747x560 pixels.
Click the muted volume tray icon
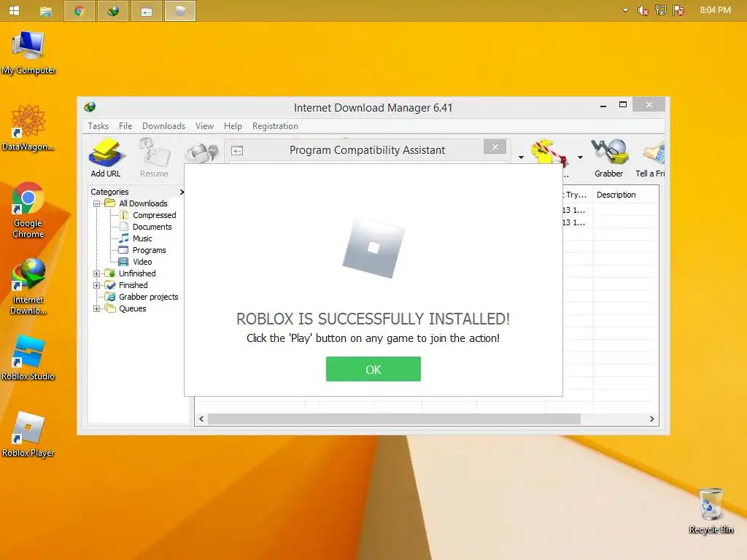(643, 10)
